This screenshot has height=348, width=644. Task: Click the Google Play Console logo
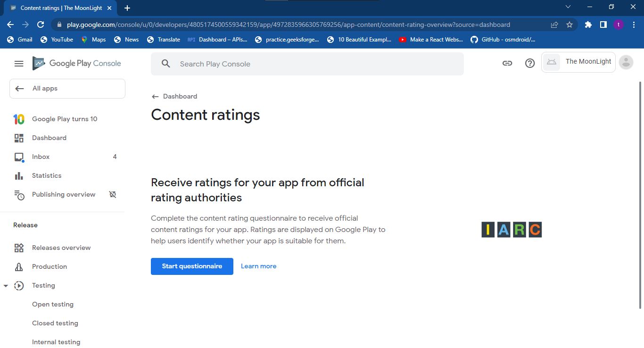coord(77,63)
